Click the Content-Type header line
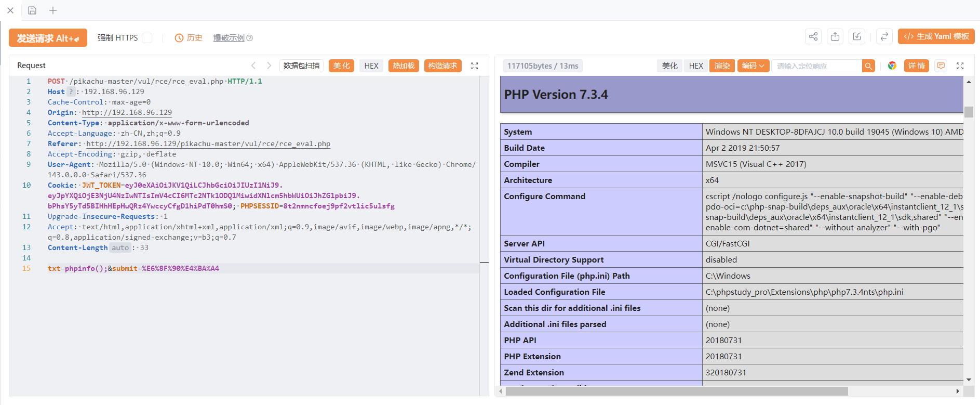Screen dimensions: 980x405 click(x=149, y=123)
